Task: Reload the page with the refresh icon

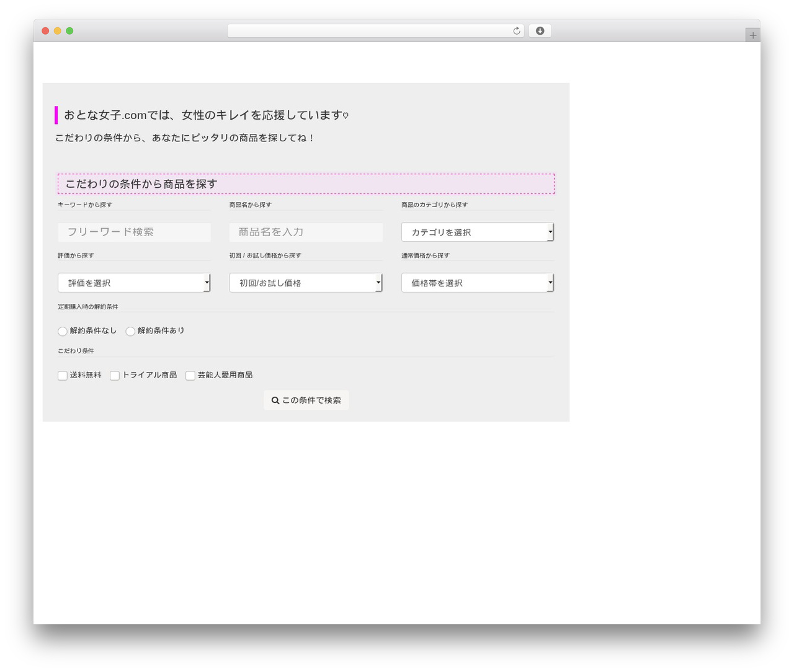Action: click(x=516, y=31)
